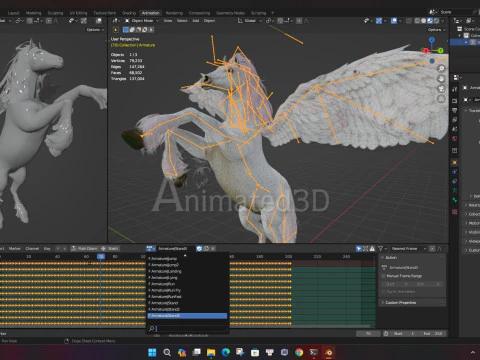480x360 pixels.
Task: Open the Physics properties tab icon
Action: [x=455, y=172]
